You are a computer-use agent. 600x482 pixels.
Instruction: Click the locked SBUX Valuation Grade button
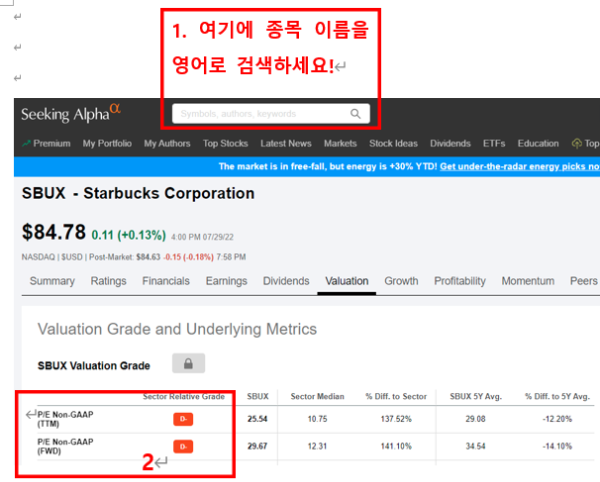[188, 363]
